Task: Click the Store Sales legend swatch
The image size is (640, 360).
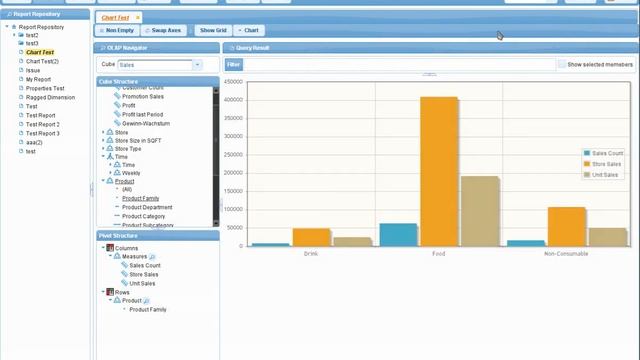Action: [x=587, y=164]
